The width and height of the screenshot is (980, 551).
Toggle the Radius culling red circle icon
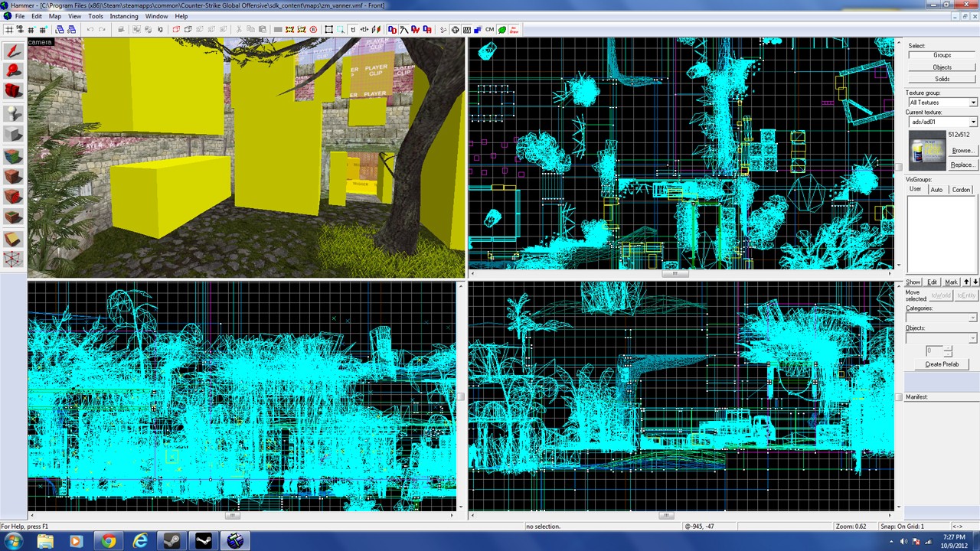(x=313, y=30)
